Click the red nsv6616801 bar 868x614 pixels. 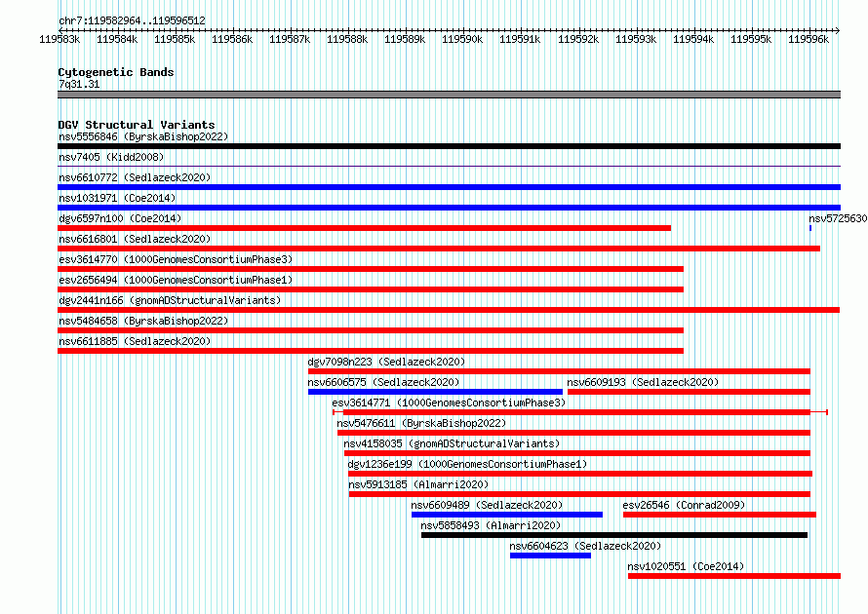[x=439, y=249]
